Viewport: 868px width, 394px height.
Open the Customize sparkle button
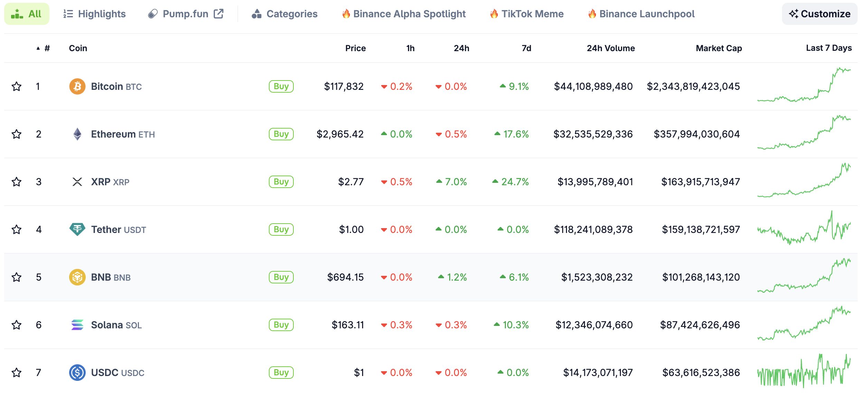pyautogui.click(x=819, y=14)
